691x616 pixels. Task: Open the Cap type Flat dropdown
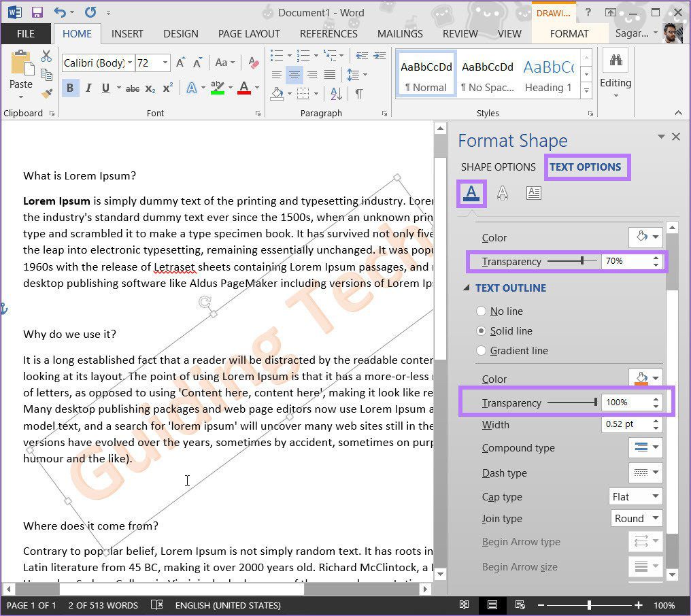click(635, 496)
